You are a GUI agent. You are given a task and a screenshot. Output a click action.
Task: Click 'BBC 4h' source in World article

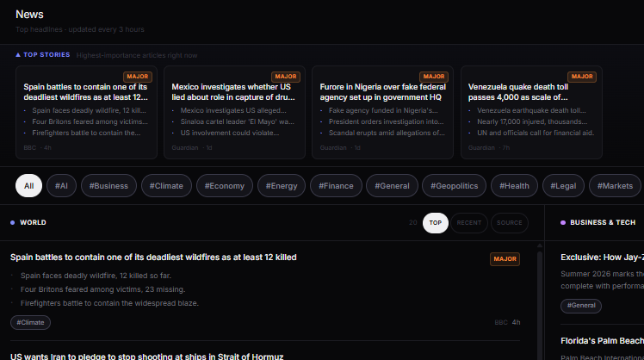click(507, 323)
